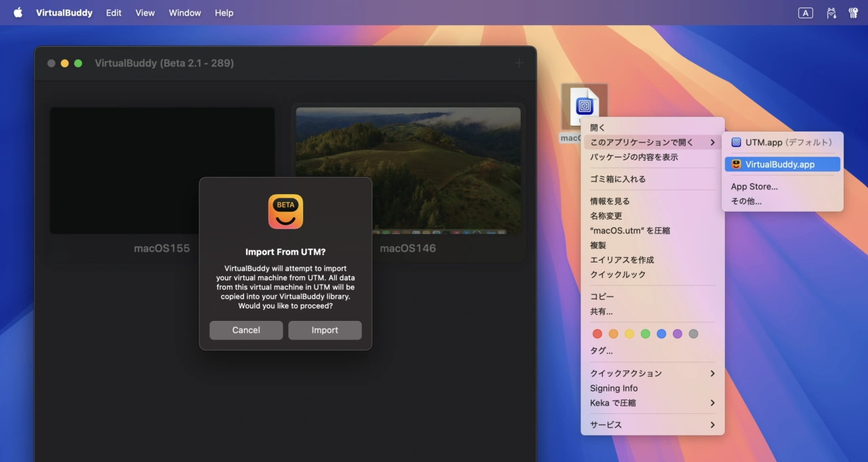868x462 pixels.
Task: Click the rightmost menu bar status icon
Action: click(x=853, y=13)
